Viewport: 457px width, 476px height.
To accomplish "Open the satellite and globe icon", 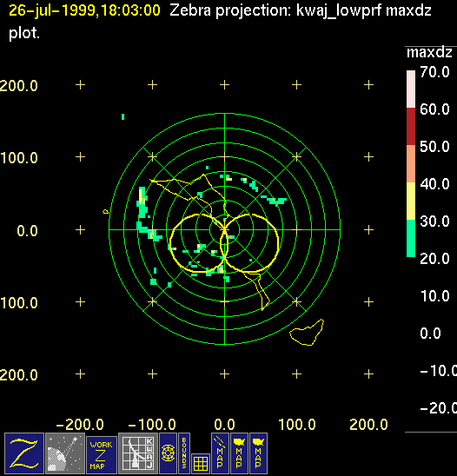I will [x=65, y=453].
